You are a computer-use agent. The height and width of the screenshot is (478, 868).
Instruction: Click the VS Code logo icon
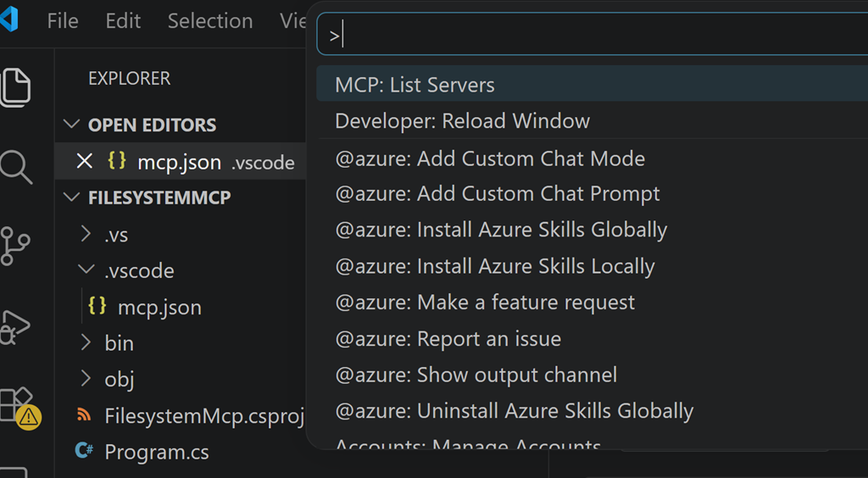coord(8,20)
